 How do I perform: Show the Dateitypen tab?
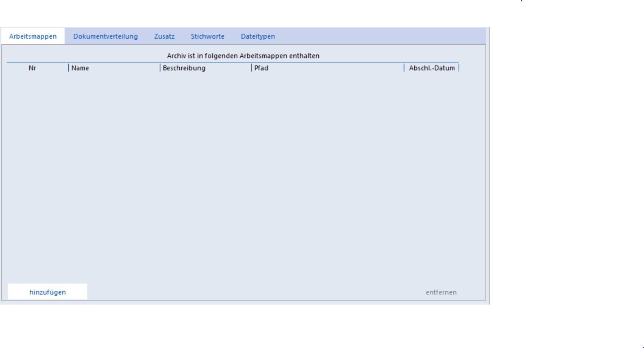(x=258, y=36)
